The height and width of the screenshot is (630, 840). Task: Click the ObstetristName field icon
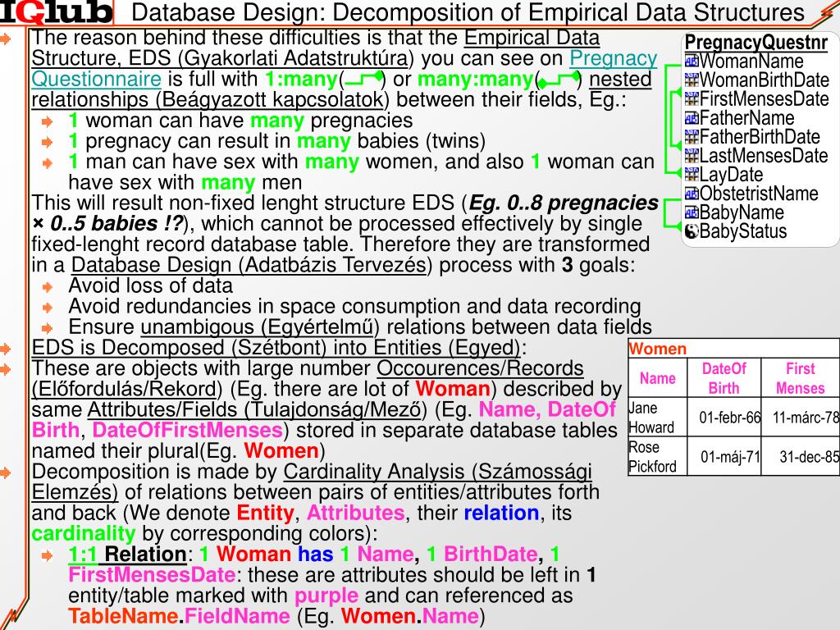tap(692, 194)
